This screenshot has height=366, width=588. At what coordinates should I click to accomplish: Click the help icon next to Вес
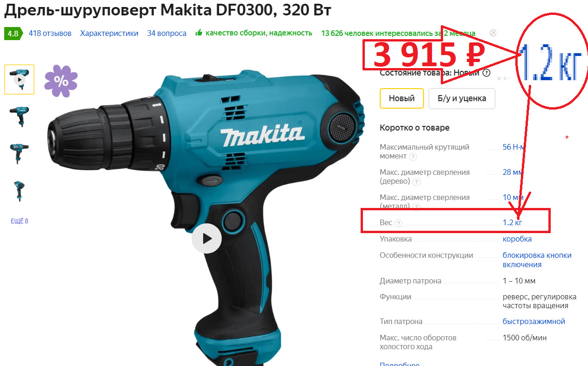398,223
